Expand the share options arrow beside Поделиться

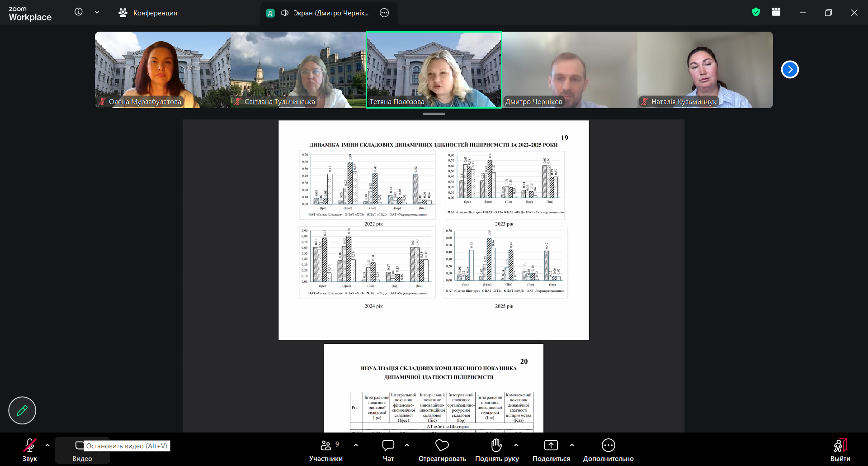572,445
